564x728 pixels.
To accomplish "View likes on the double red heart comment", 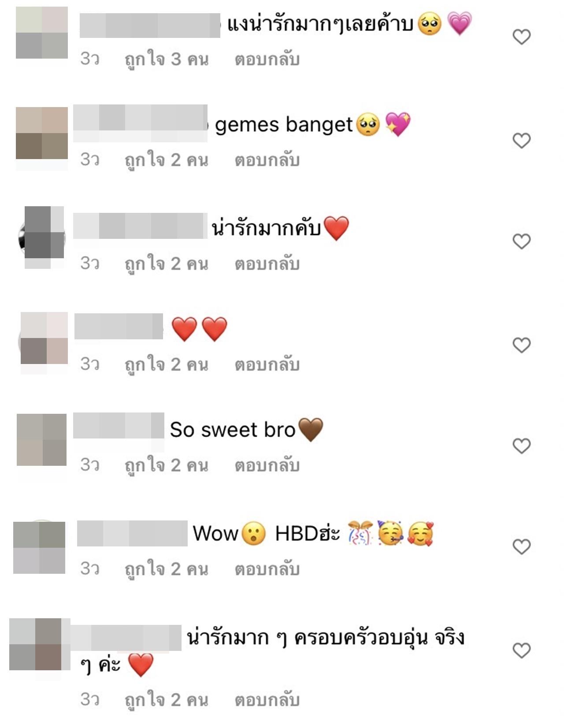I will click(167, 364).
